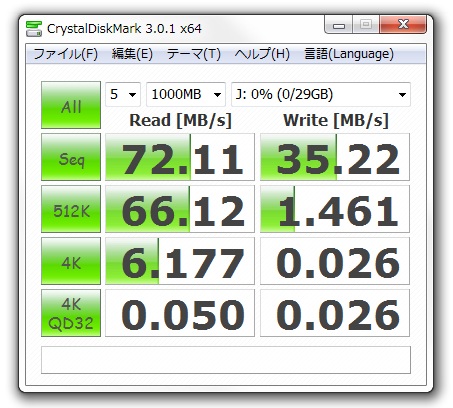Open the ファイル(F) menu

(x=65, y=54)
